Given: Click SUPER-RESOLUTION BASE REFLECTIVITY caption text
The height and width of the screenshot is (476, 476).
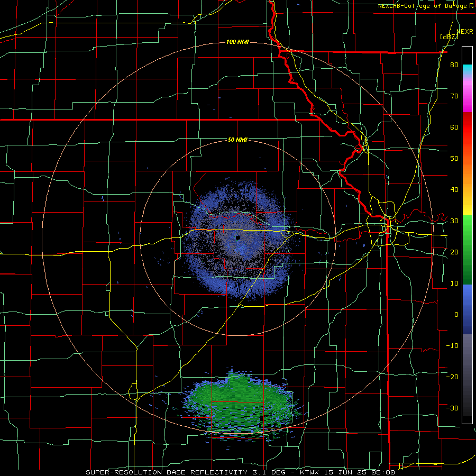Looking at the screenshot, I should pyautogui.click(x=167, y=472).
